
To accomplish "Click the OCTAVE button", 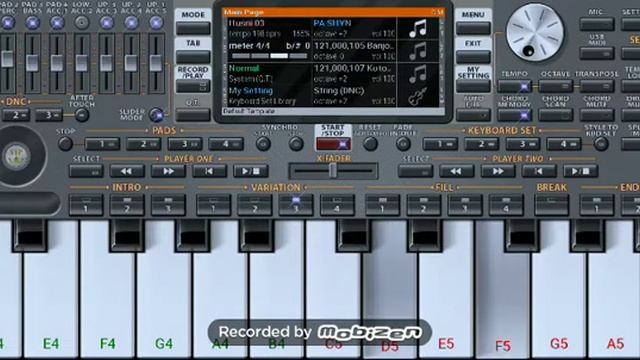I will coord(556,86).
